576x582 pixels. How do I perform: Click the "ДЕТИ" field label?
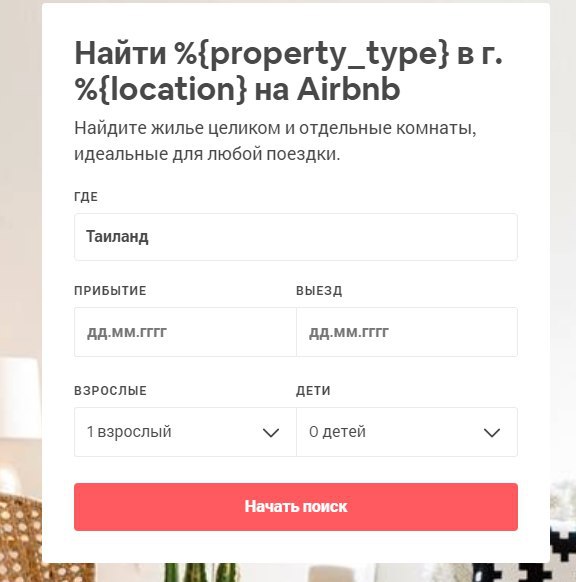coord(313,391)
